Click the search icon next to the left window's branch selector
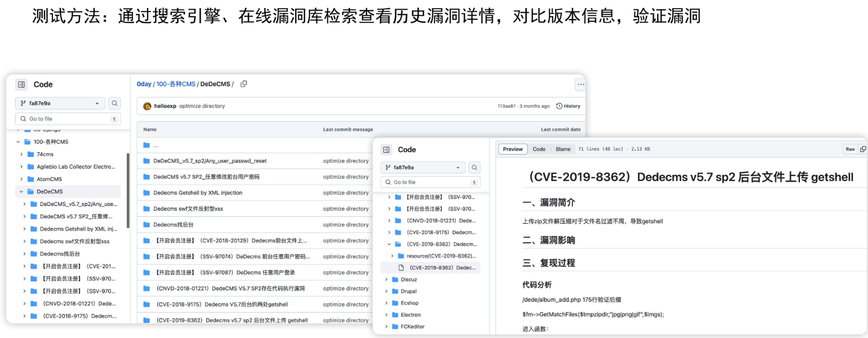 coord(115,103)
